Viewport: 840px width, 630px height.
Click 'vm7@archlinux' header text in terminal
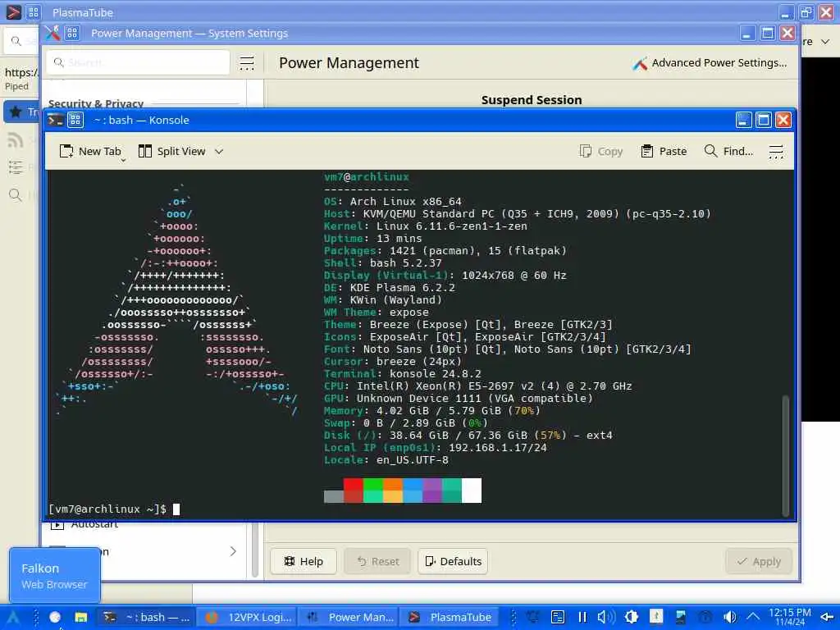tap(367, 177)
